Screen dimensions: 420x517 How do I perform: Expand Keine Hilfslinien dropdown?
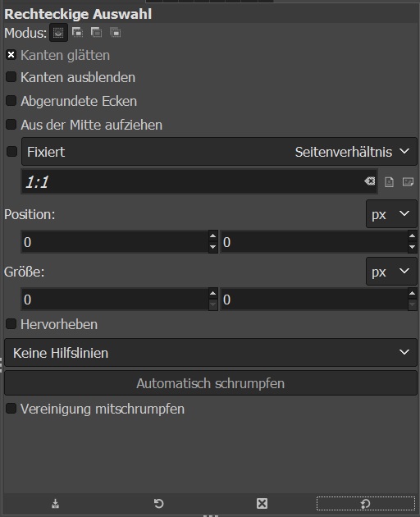(210, 353)
